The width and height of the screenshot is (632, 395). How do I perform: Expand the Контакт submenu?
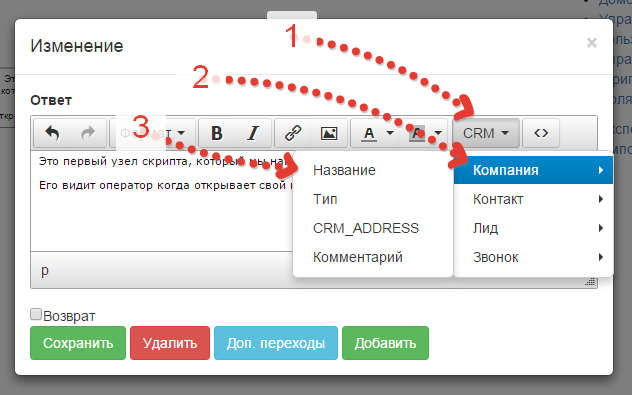pyautogui.click(x=533, y=199)
